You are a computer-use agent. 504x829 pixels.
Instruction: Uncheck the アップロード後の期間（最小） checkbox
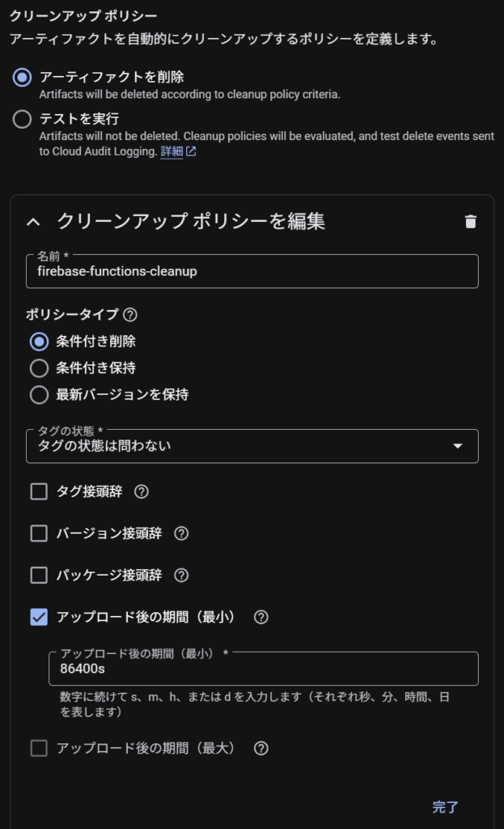click(x=39, y=617)
